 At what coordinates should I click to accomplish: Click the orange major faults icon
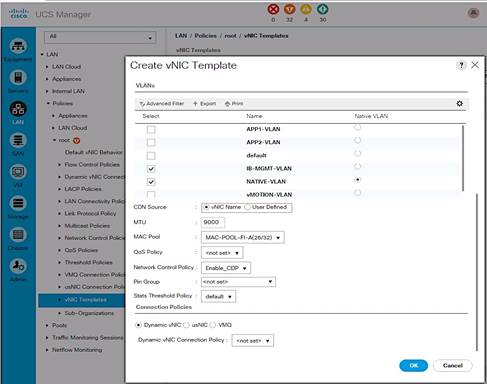click(290, 9)
